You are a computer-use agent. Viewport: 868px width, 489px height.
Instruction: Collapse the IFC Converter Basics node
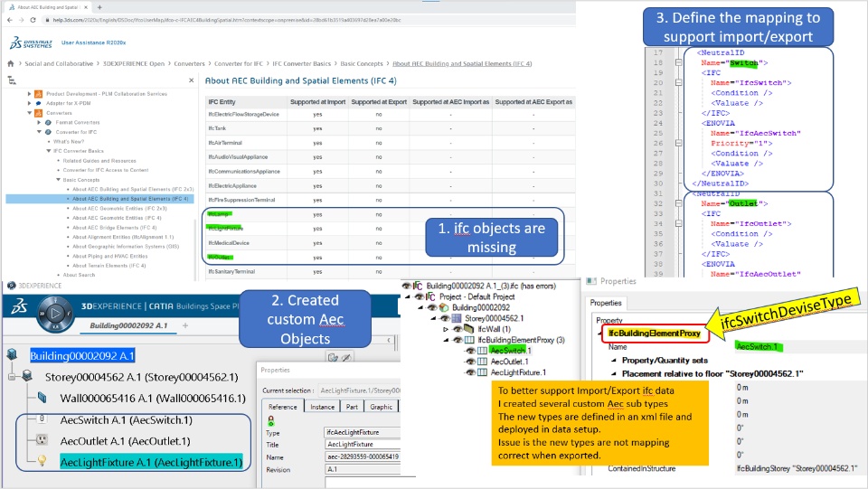pos(48,151)
